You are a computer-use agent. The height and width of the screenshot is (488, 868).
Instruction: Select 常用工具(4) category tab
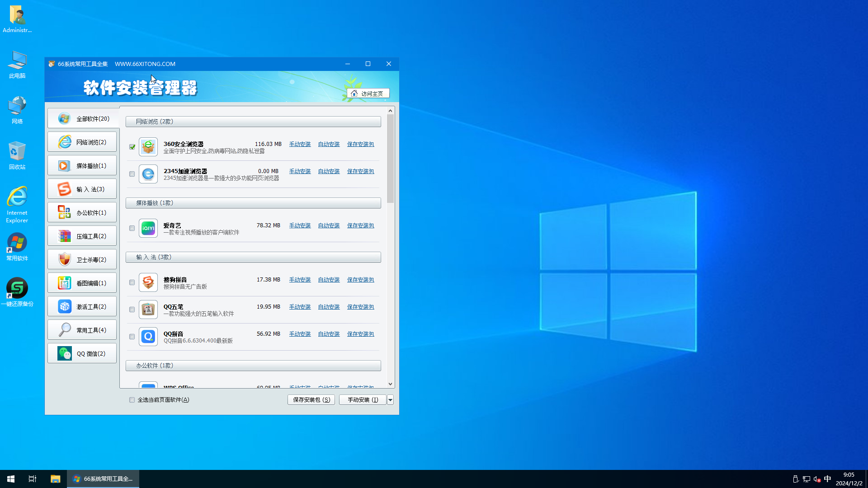point(82,330)
